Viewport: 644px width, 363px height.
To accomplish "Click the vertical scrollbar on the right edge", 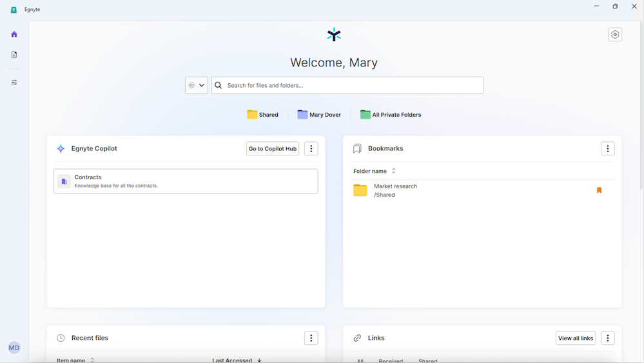I will [641, 107].
